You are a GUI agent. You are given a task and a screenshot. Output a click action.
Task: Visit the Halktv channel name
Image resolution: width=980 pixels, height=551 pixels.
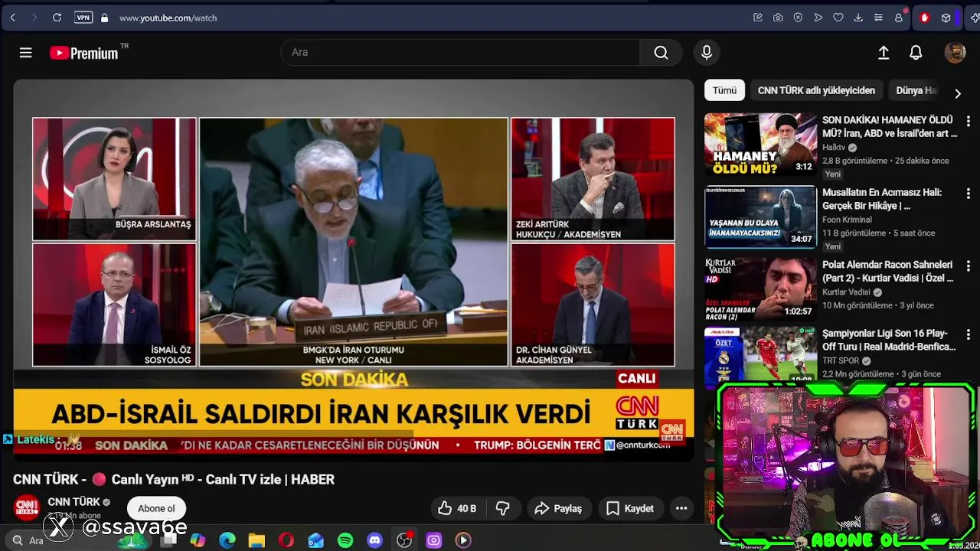click(x=834, y=148)
